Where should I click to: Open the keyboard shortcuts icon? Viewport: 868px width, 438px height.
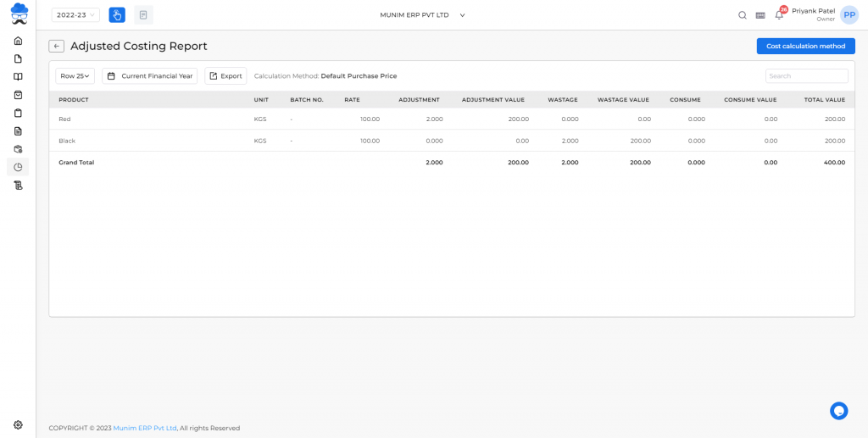760,15
